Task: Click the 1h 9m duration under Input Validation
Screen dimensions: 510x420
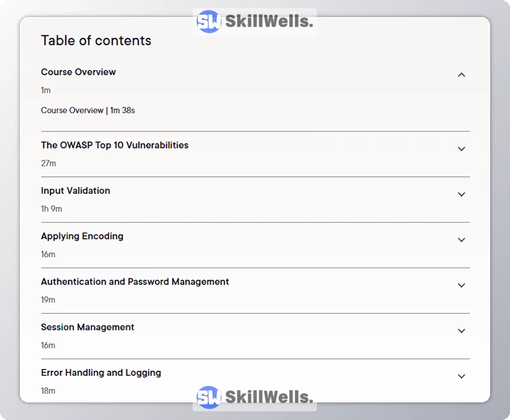Action: click(52, 208)
